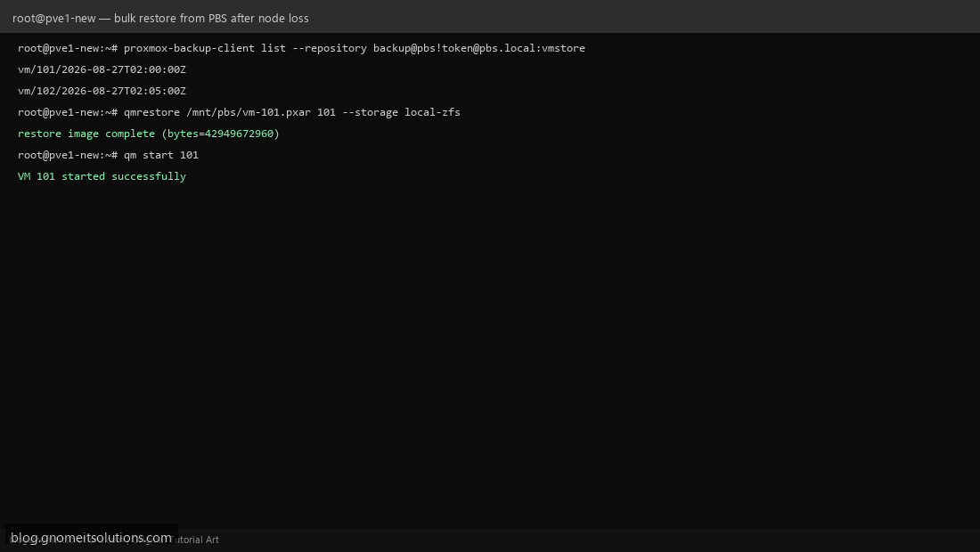This screenshot has width=980, height=552.
Task: Click the proxmox-backup-client list command line
Action: click(301, 48)
